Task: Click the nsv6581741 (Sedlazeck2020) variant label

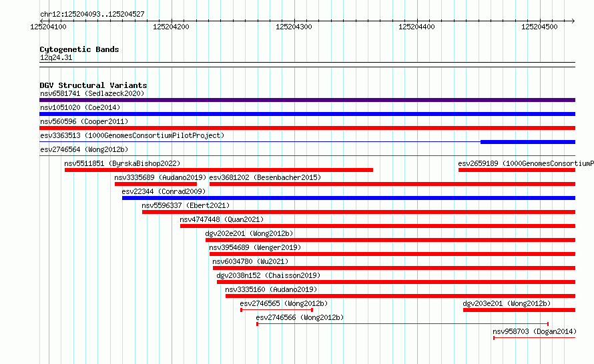Action: pos(92,93)
